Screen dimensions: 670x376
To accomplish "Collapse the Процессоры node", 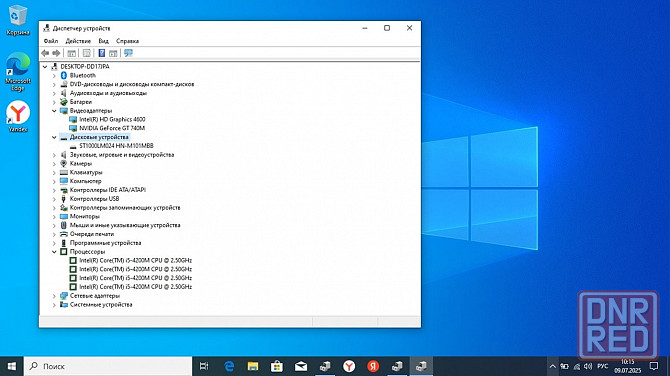I will [54, 252].
